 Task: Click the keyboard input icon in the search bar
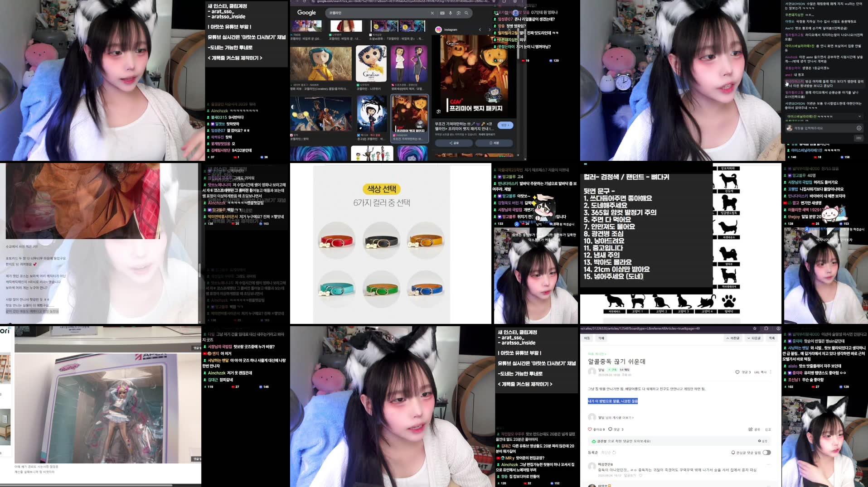click(x=442, y=13)
